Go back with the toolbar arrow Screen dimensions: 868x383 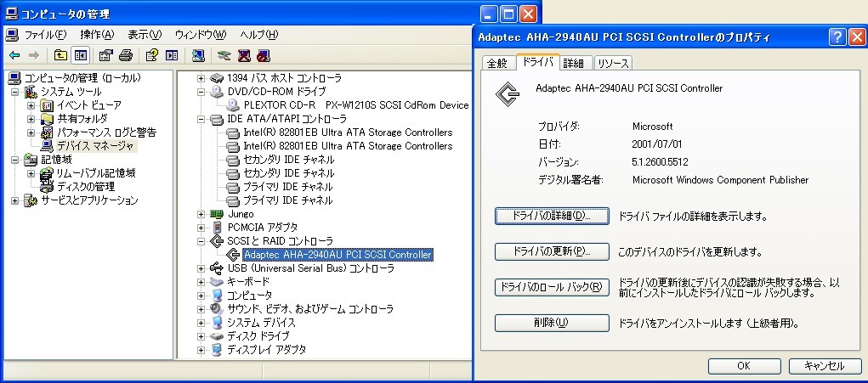tap(15, 55)
